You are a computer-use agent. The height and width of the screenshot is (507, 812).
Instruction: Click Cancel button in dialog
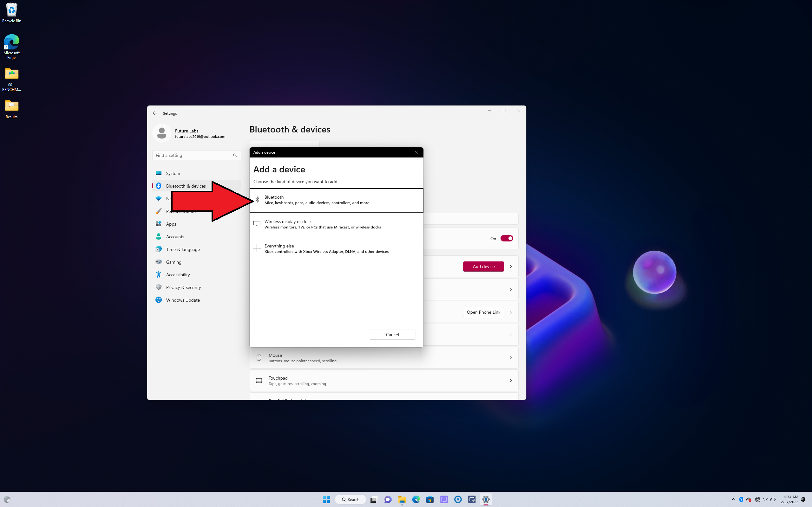pos(392,334)
